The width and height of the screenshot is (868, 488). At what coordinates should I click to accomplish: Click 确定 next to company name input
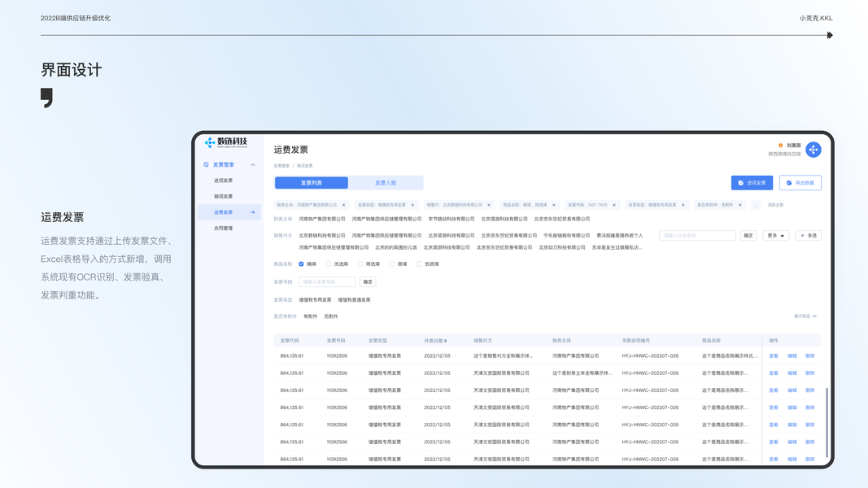tap(748, 236)
